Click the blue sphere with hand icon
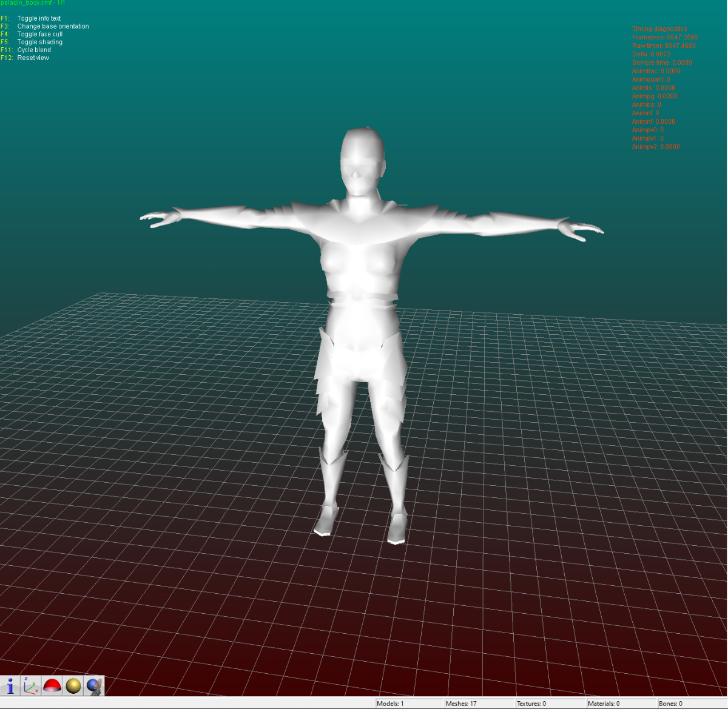The height and width of the screenshot is (709, 728). pyautogui.click(x=94, y=686)
